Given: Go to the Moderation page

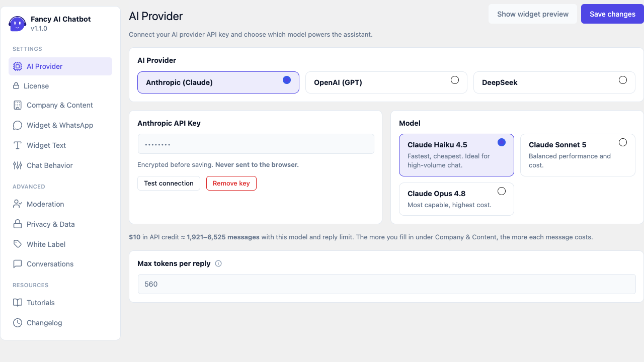Looking at the screenshot, I should (x=60, y=204).
